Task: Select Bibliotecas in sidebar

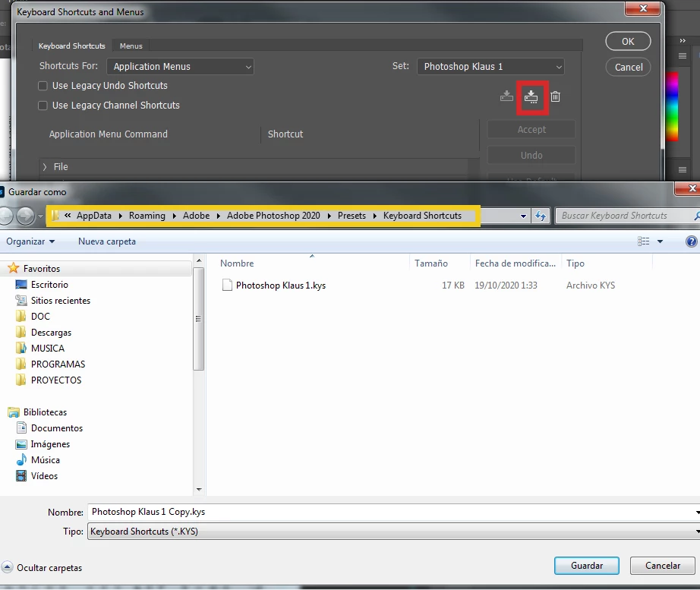Action: pyautogui.click(x=45, y=412)
